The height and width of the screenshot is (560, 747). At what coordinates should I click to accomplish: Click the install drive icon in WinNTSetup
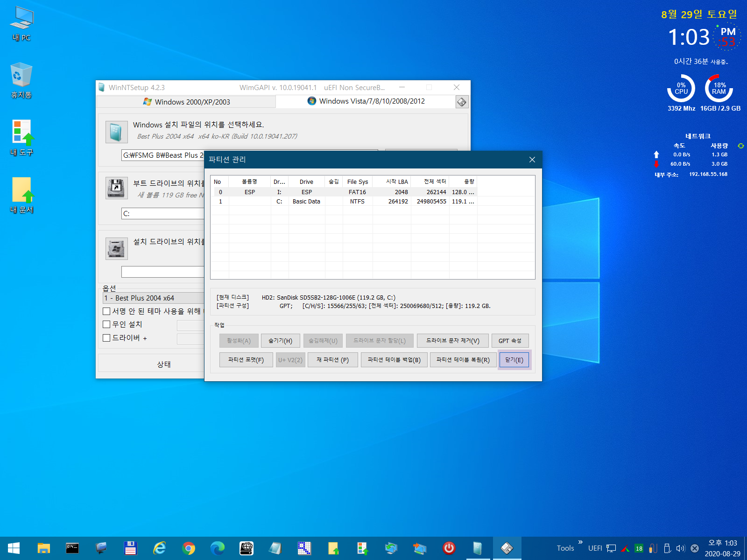(116, 249)
